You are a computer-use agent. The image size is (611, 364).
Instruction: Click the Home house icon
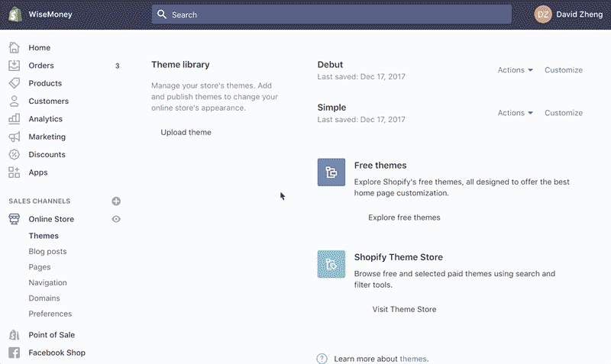pyautogui.click(x=14, y=47)
